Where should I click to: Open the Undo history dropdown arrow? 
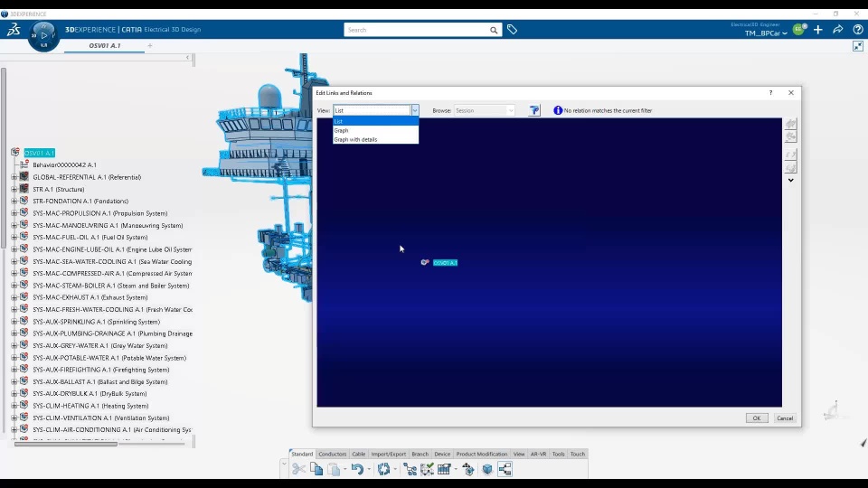point(369,470)
